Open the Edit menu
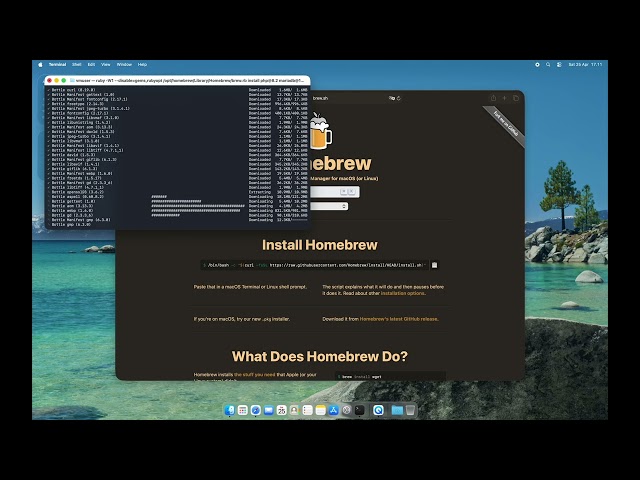 (x=91, y=64)
